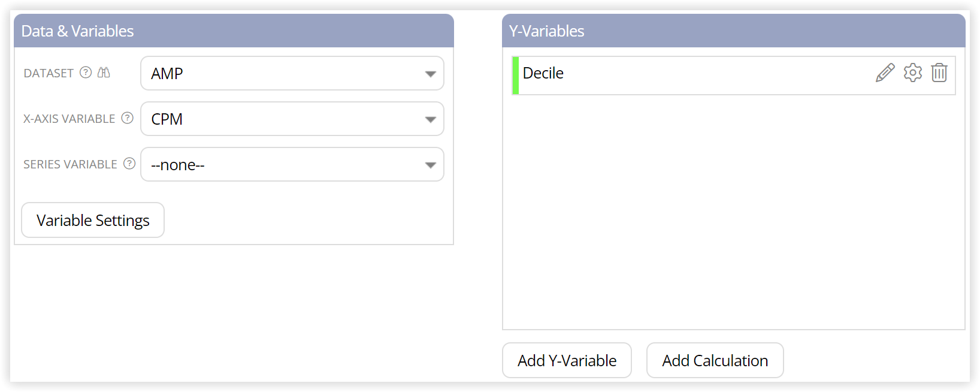Viewport: 980px width, 392px height.
Task: Click the pencil edit icon for Decile
Action: (885, 73)
